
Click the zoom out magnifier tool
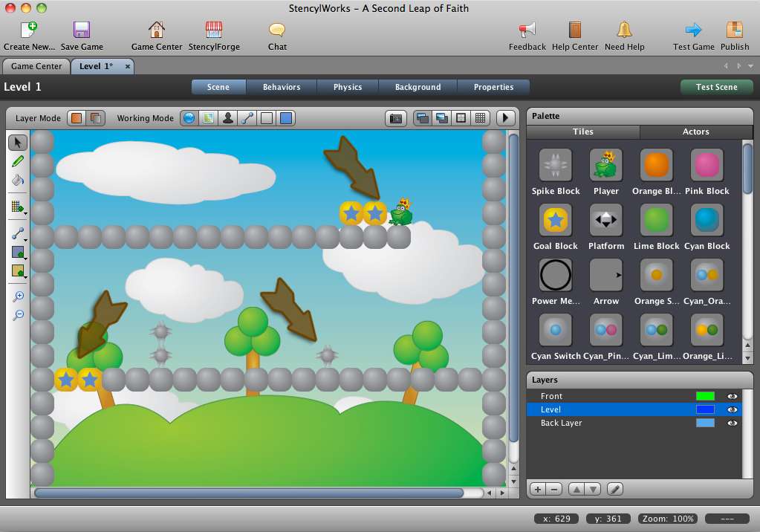click(x=18, y=315)
